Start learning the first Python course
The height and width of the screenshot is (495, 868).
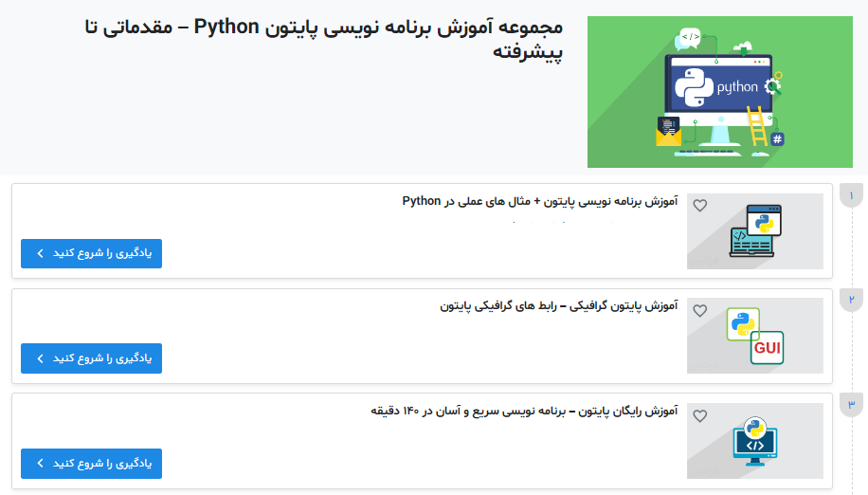click(92, 254)
